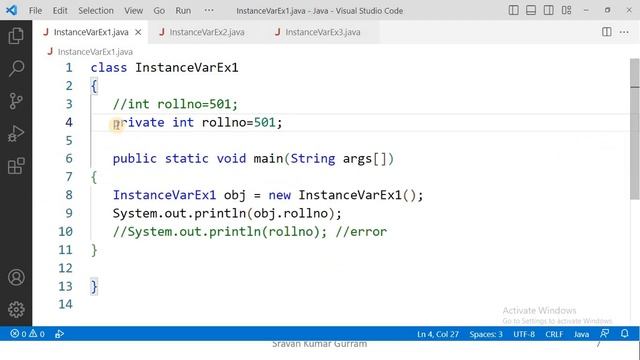640x360 pixels.
Task: Change the UTF-8 file encoding
Action: point(524,334)
